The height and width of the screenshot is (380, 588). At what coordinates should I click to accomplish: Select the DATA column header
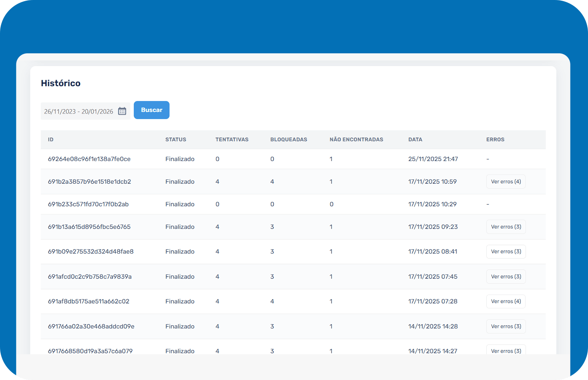415,139
